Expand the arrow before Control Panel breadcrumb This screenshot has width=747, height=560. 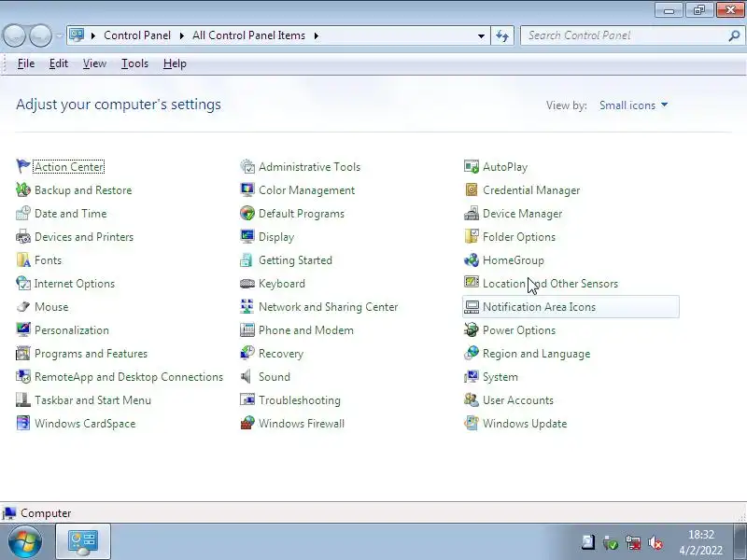[x=93, y=35]
